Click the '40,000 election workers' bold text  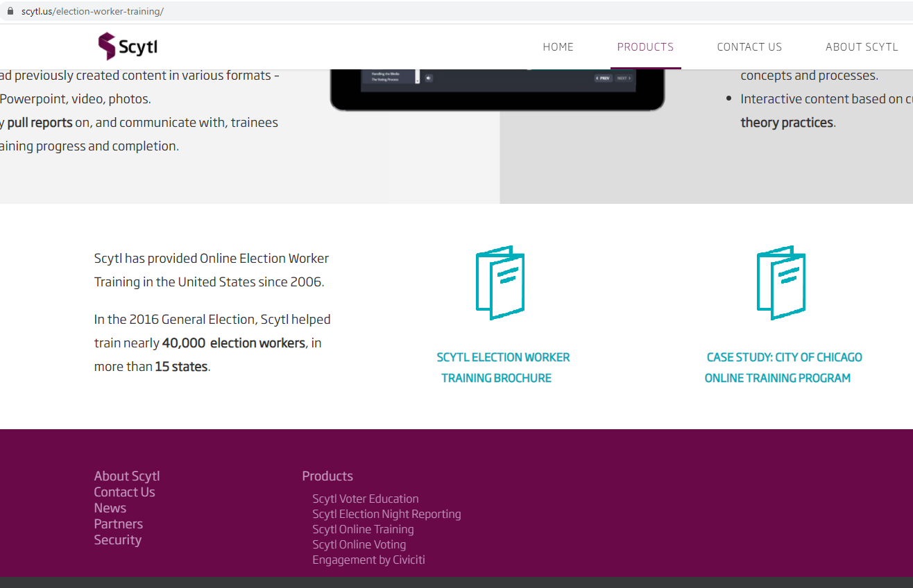233,343
